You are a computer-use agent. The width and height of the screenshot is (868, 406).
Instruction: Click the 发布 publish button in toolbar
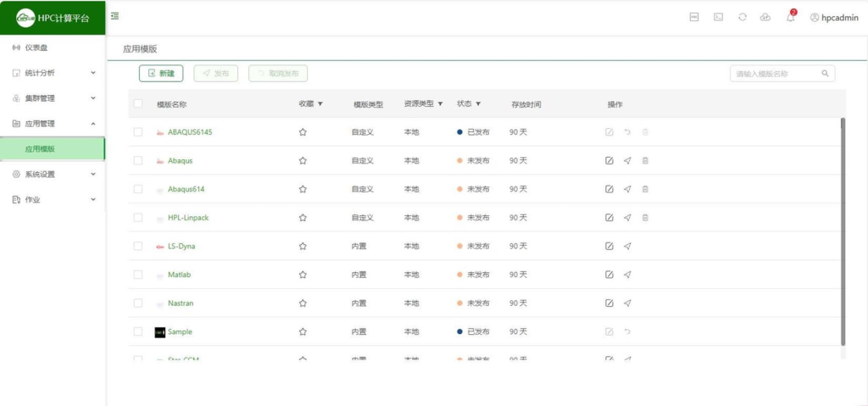216,73
